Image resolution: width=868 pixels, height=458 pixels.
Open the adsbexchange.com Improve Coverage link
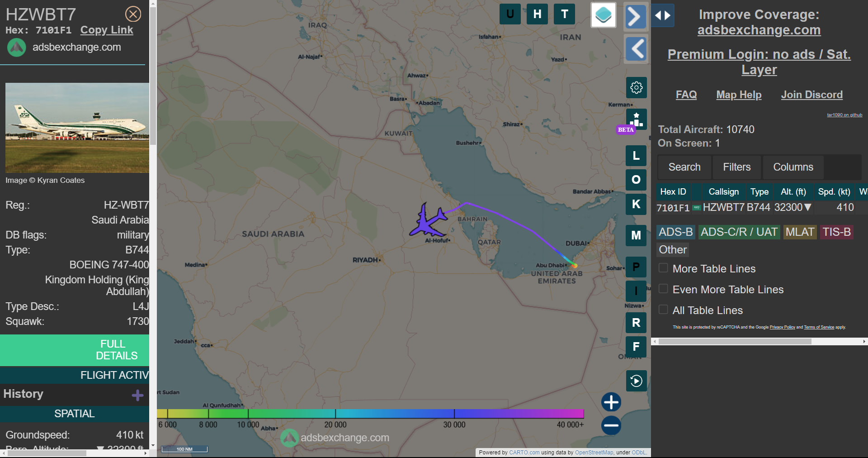pos(759,30)
